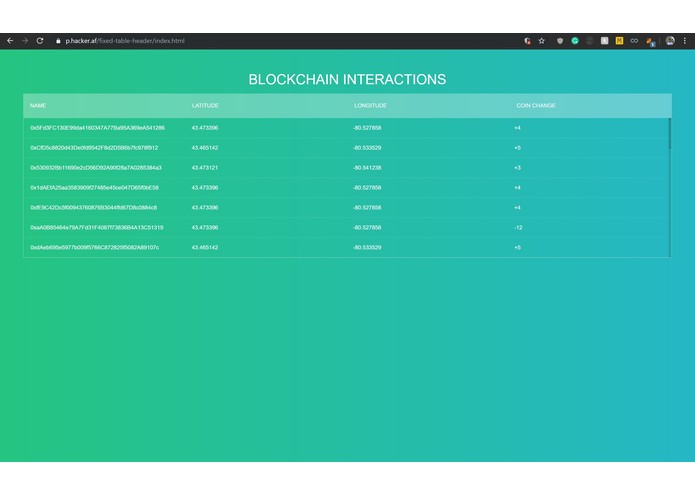
Task: View site info via the lock icon
Action: coord(58,41)
